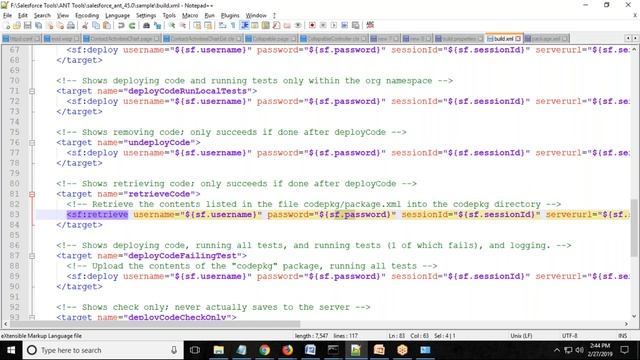Click the ABC spell check icon

tap(370, 25)
